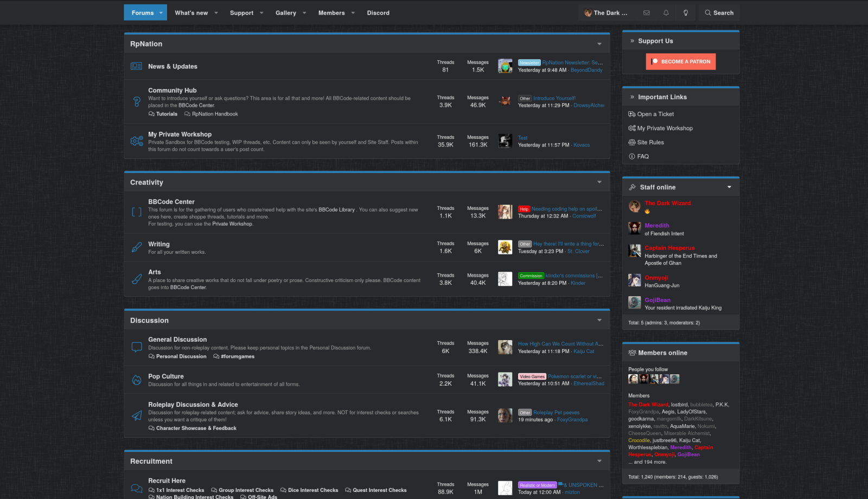The image size is (868, 499).
Task: Click the last poster avatar in News & Updates
Action: [505, 66]
